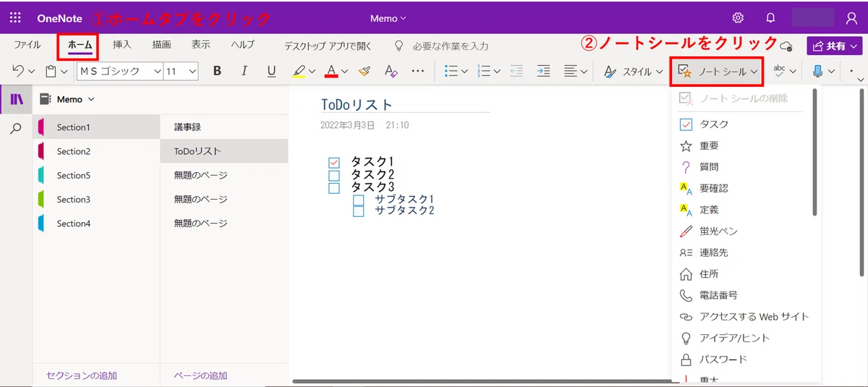Toggle Bold formatting
The width and height of the screenshot is (868, 387).
pyautogui.click(x=216, y=71)
